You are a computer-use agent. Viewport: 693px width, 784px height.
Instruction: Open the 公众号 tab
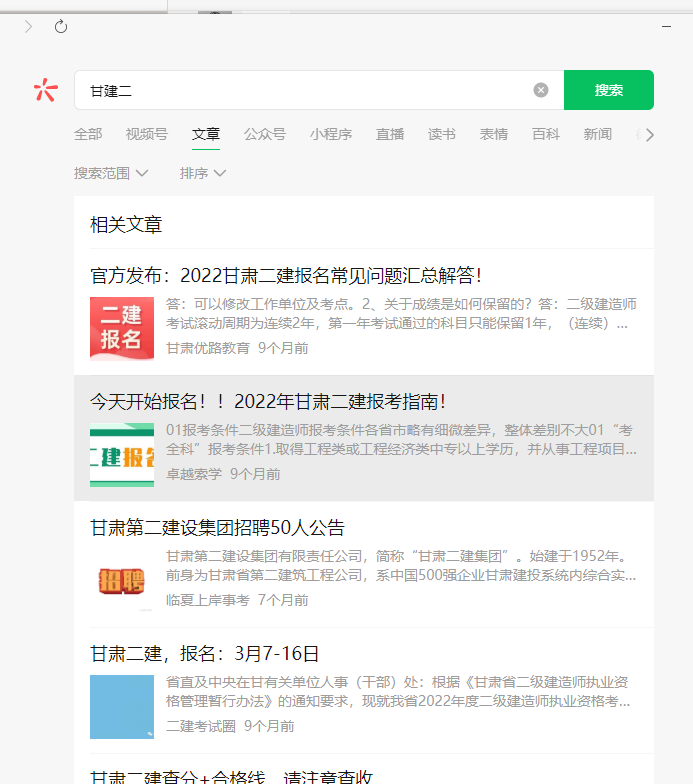click(x=264, y=134)
